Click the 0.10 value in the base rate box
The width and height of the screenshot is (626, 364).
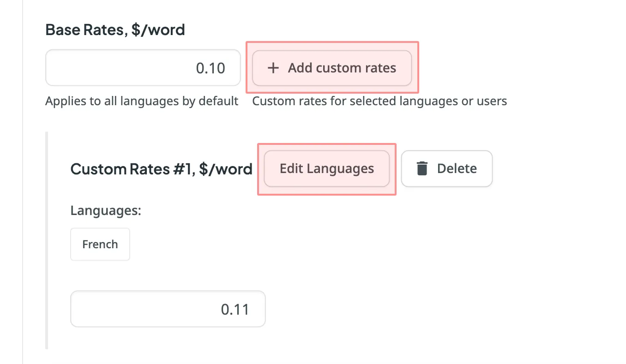coord(211,68)
